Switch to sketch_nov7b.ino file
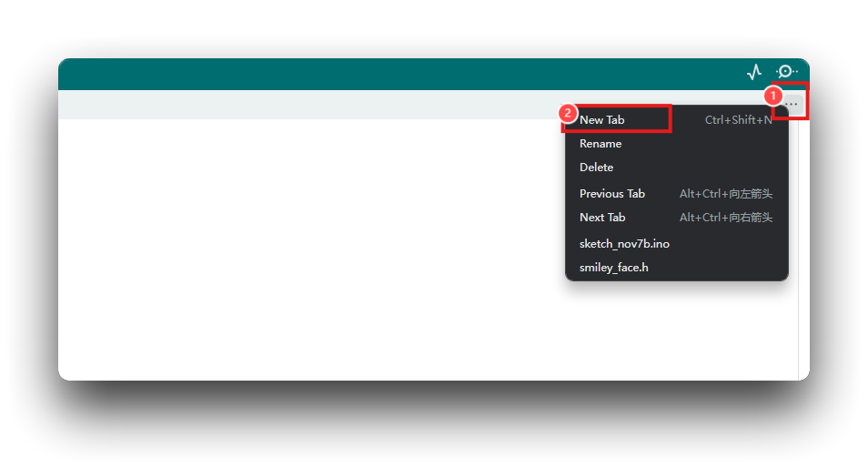This screenshot has width=868, height=468. pyautogui.click(x=676, y=244)
